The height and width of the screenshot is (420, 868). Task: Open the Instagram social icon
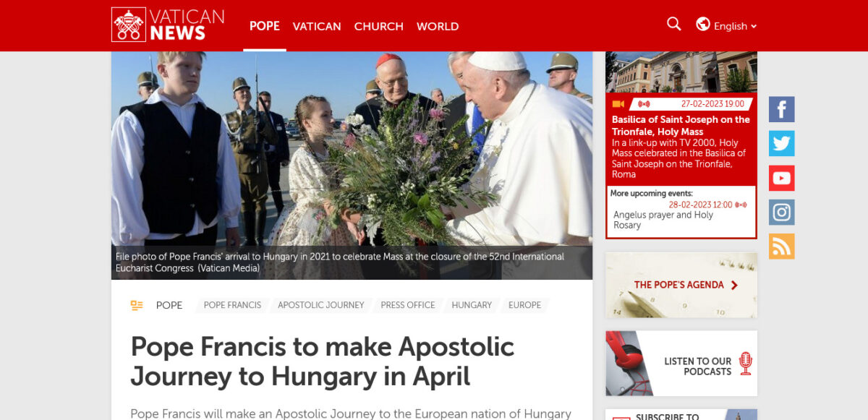tap(782, 213)
